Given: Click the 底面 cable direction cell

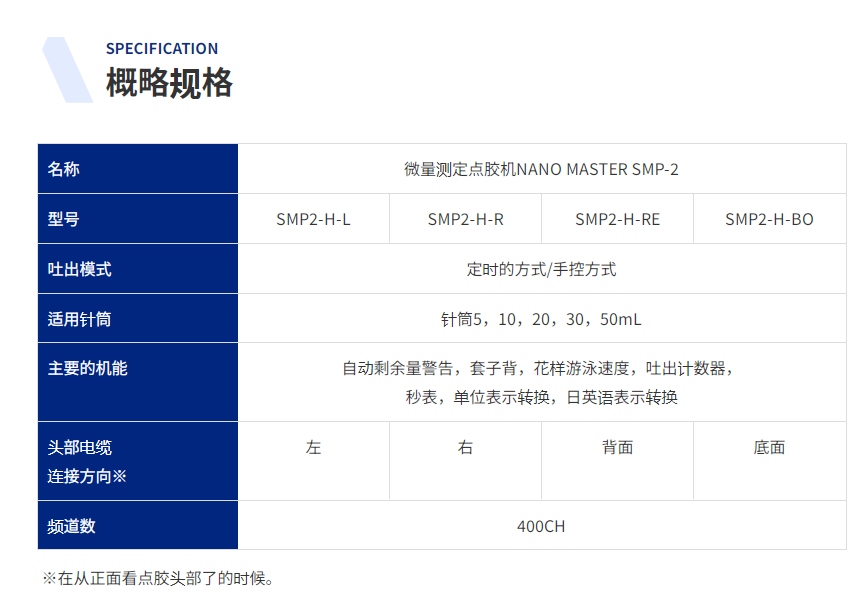Looking at the screenshot, I should point(769,448).
